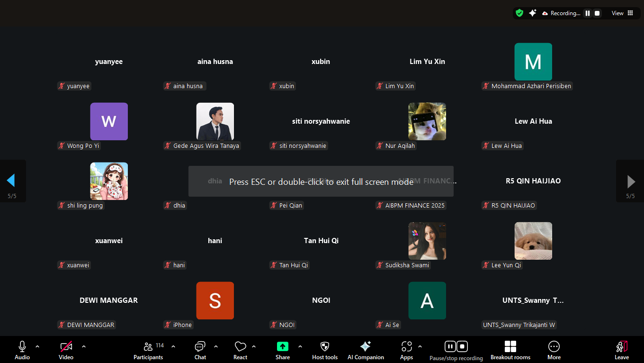
Task: Go to previous gallery page with left arrow
Action: 11,181
